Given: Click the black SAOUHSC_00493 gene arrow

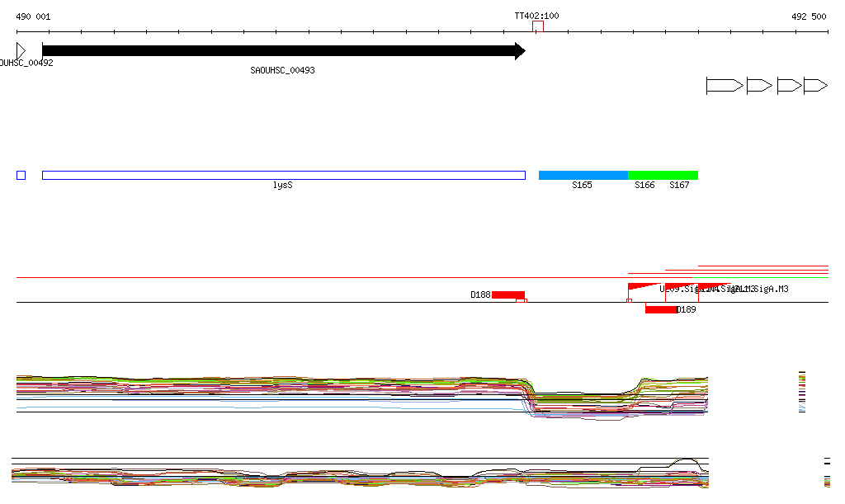Looking at the screenshot, I should [x=281, y=51].
